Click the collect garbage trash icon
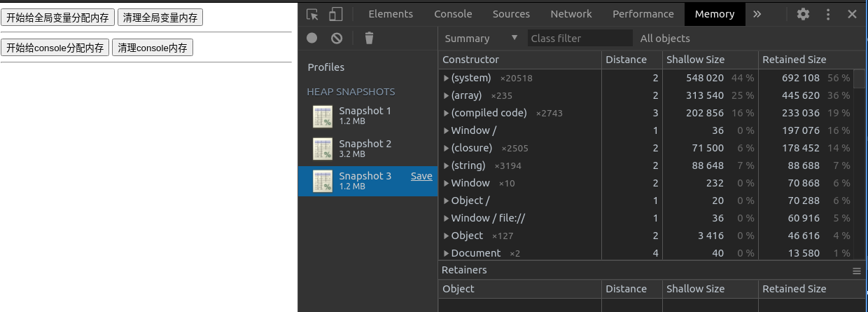The width and height of the screenshot is (868, 312). pyautogui.click(x=370, y=39)
